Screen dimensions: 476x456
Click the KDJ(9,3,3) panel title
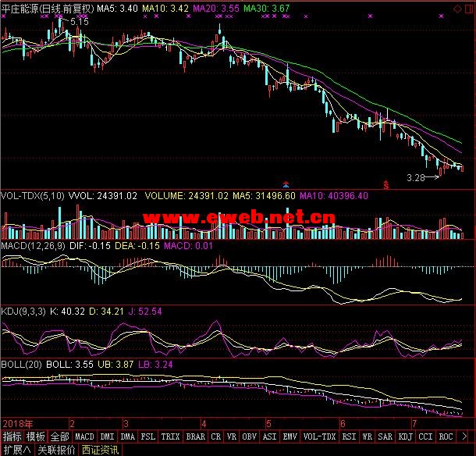click(x=23, y=312)
